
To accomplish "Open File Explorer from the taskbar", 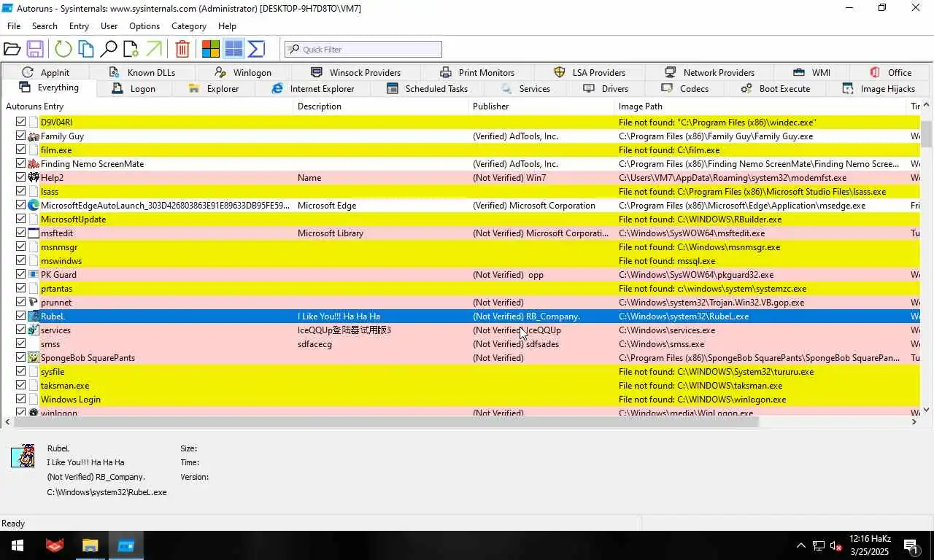I will click(x=90, y=545).
